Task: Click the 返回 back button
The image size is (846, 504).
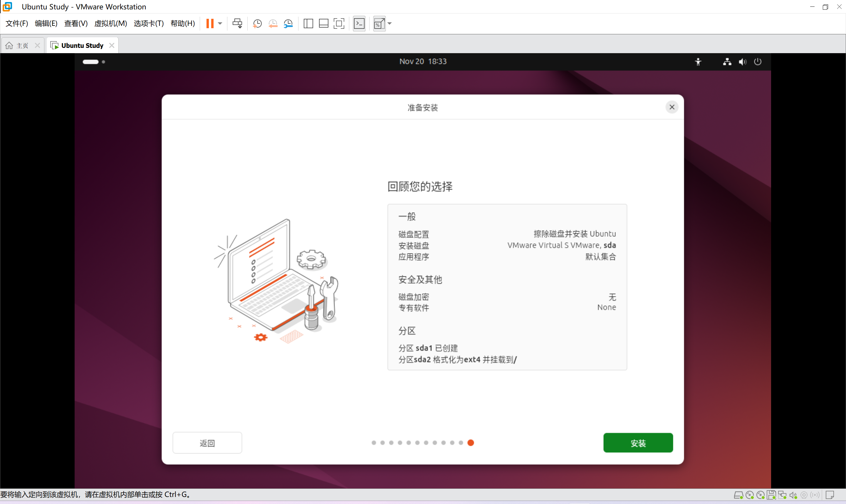Action: (x=207, y=443)
